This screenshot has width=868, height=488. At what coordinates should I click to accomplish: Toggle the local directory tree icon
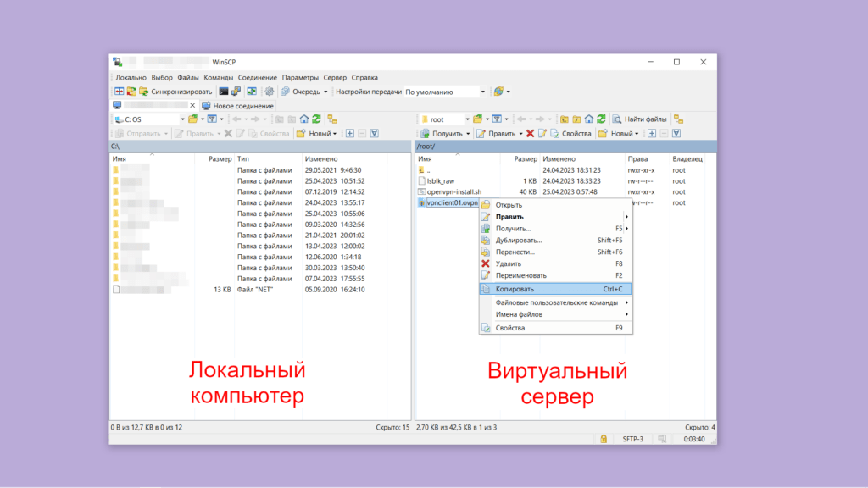pos(331,119)
